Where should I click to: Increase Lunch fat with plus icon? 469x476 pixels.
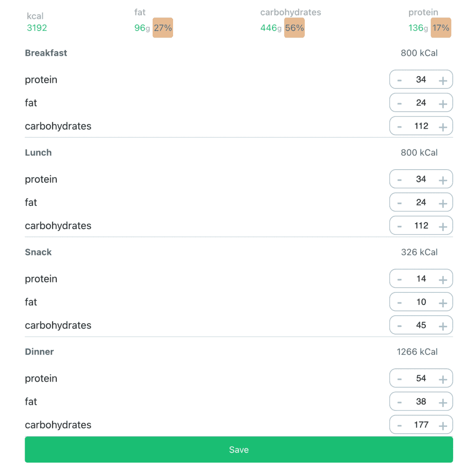click(442, 204)
